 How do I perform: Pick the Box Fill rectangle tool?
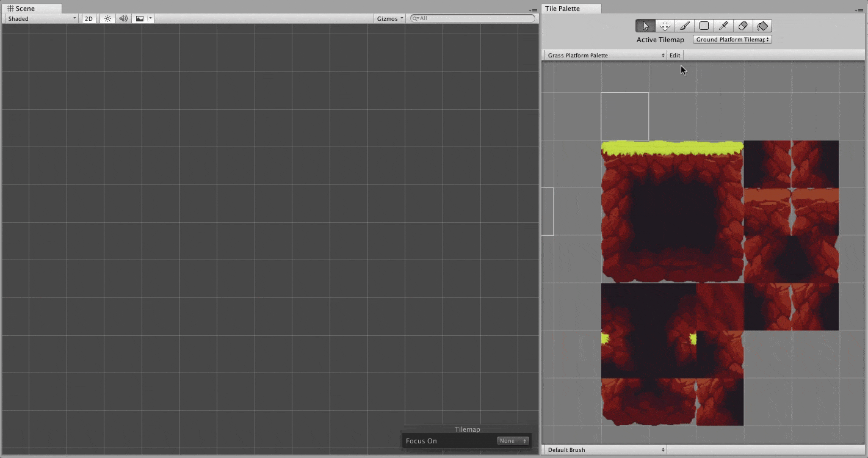[x=704, y=26]
